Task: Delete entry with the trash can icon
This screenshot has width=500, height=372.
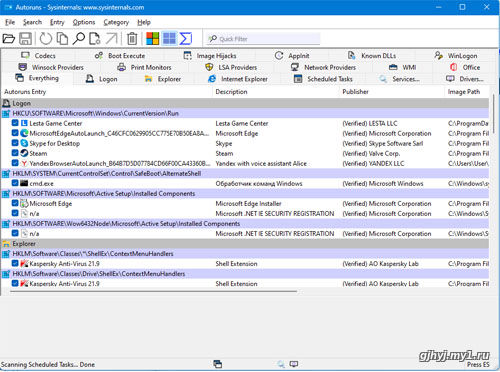Action: 132,39
